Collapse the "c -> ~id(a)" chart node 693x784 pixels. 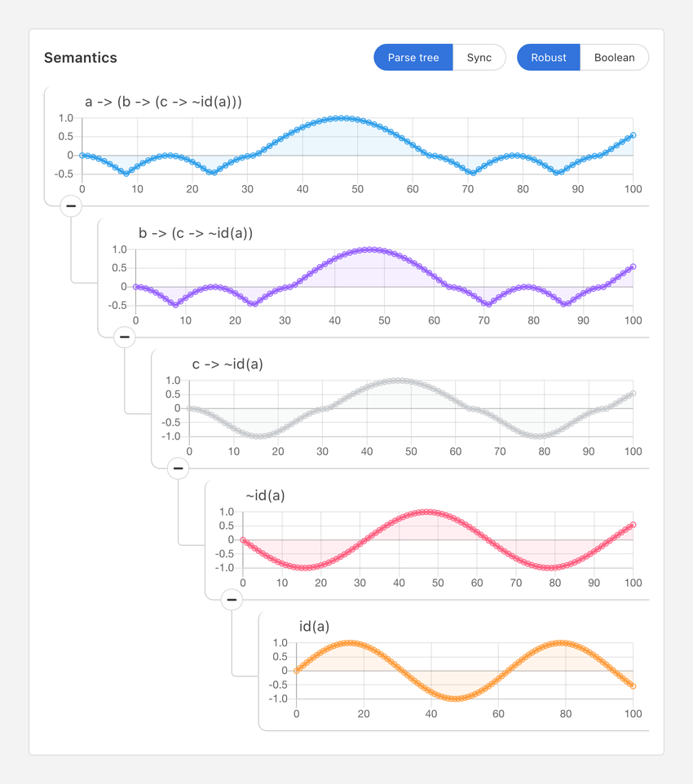tap(178, 469)
